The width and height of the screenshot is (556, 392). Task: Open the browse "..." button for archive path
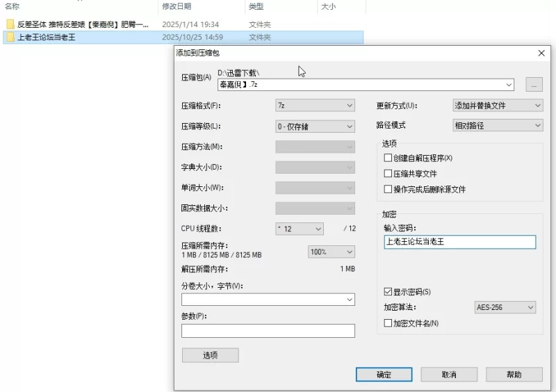click(x=533, y=85)
